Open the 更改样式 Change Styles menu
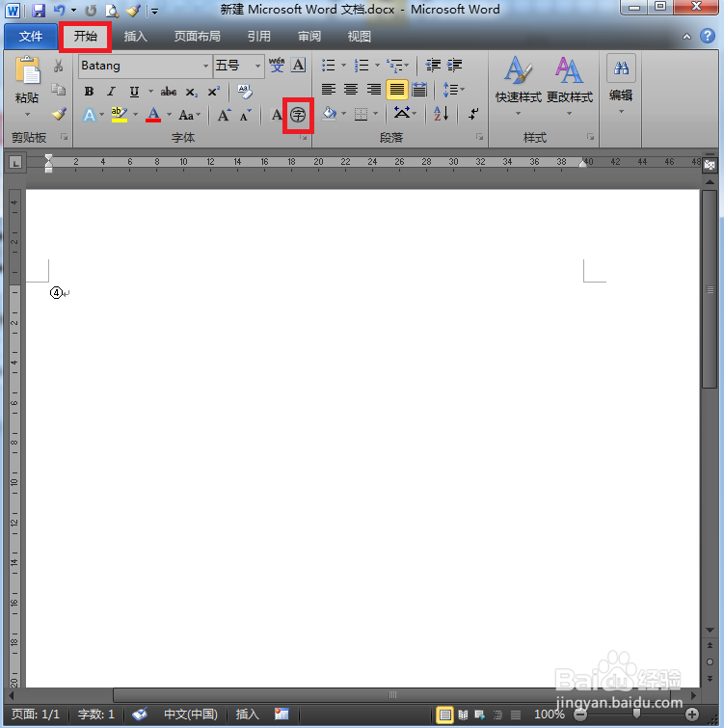Screen dimensions: 724x728 pyautogui.click(x=570, y=86)
